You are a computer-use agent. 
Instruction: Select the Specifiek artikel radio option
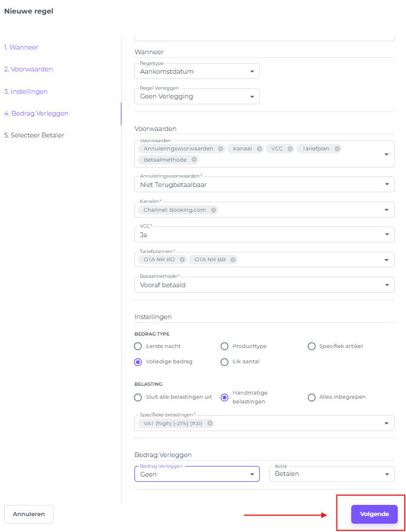pos(312,346)
